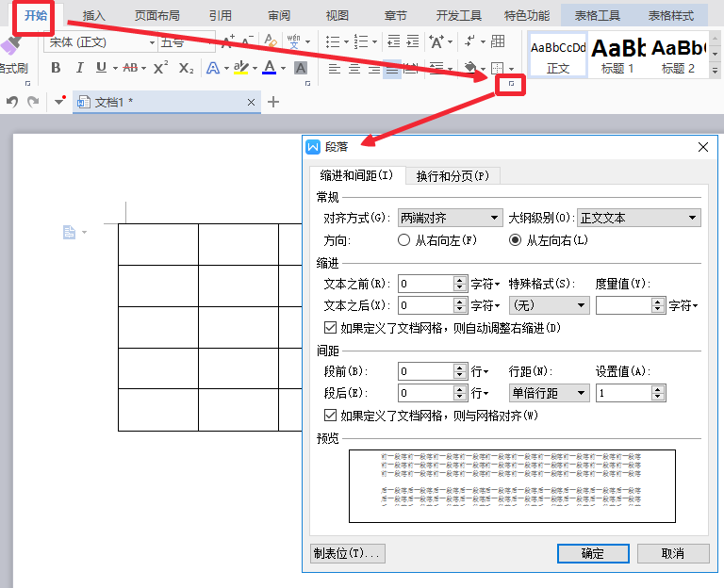The width and height of the screenshot is (724, 588).
Task: Redo the last action
Action: click(33, 101)
